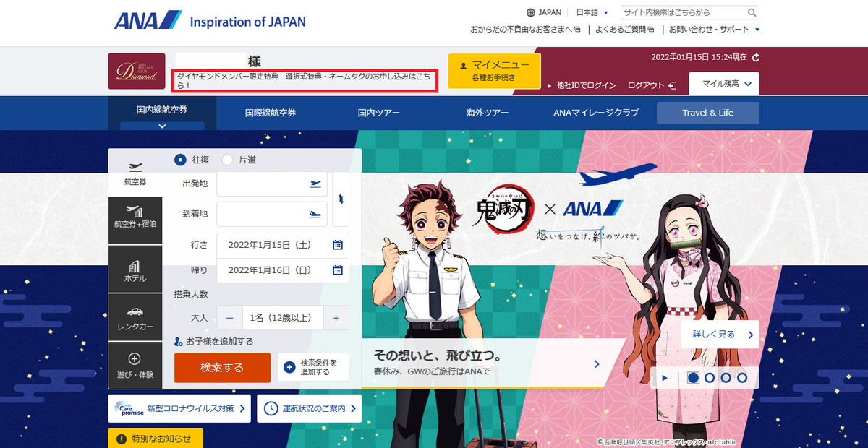Select the third carousel slide dot
This screenshot has height=448, width=868.
coord(726,377)
